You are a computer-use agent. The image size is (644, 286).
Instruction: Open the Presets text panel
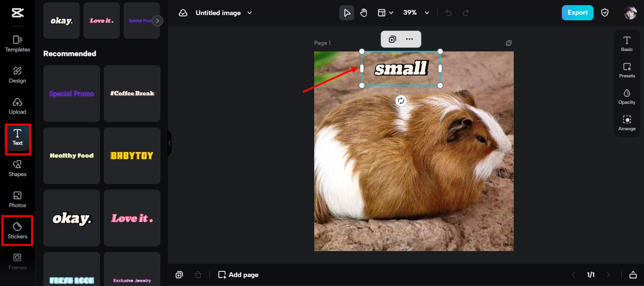click(x=627, y=70)
